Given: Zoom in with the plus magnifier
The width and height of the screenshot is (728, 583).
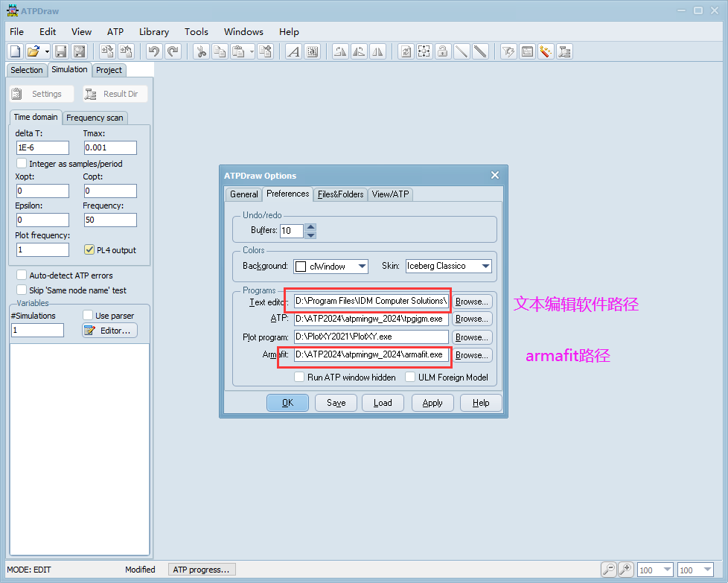Looking at the screenshot, I should pyautogui.click(x=626, y=570).
